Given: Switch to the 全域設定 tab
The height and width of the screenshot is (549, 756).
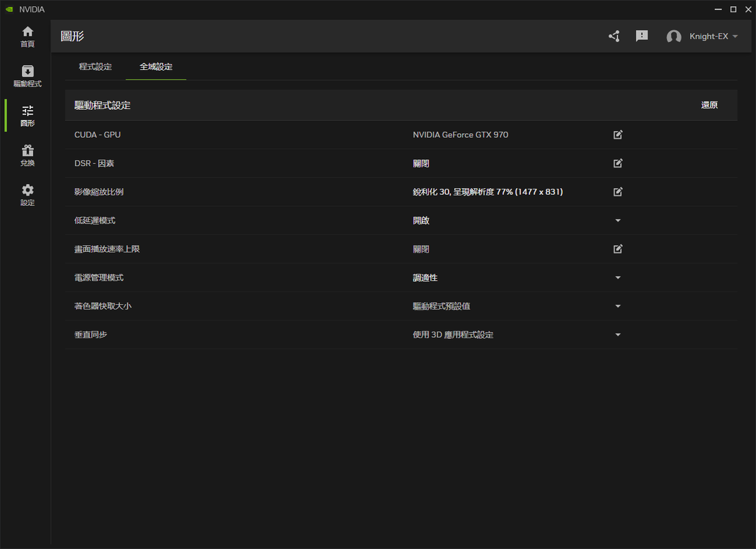Looking at the screenshot, I should (156, 67).
